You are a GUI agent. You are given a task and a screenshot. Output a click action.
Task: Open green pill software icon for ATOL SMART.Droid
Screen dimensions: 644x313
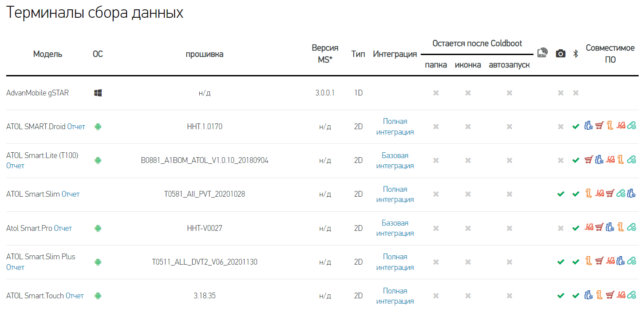coord(632,127)
